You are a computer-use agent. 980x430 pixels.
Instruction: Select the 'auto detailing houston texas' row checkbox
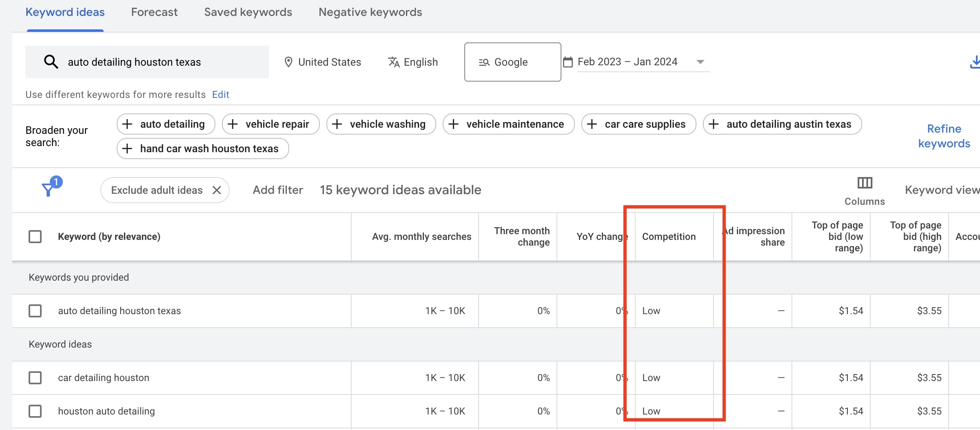tap(35, 311)
